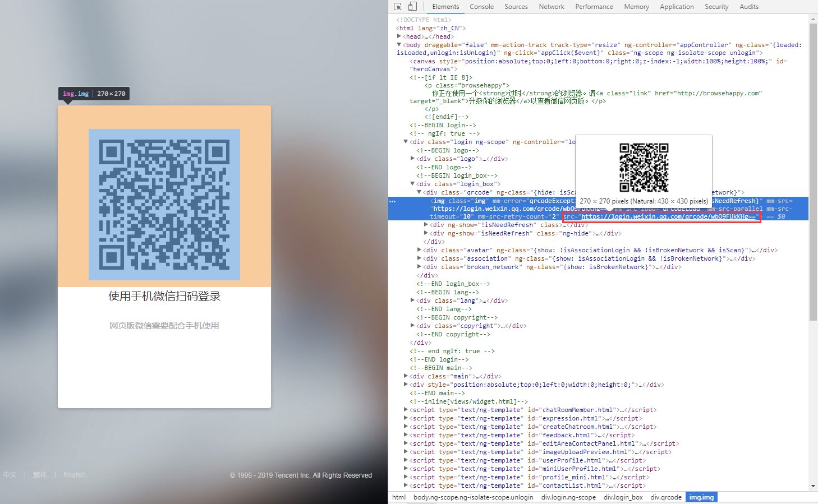Select the BEGIN login_box comment line
The width and height of the screenshot is (818, 504).
tap(457, 175)
